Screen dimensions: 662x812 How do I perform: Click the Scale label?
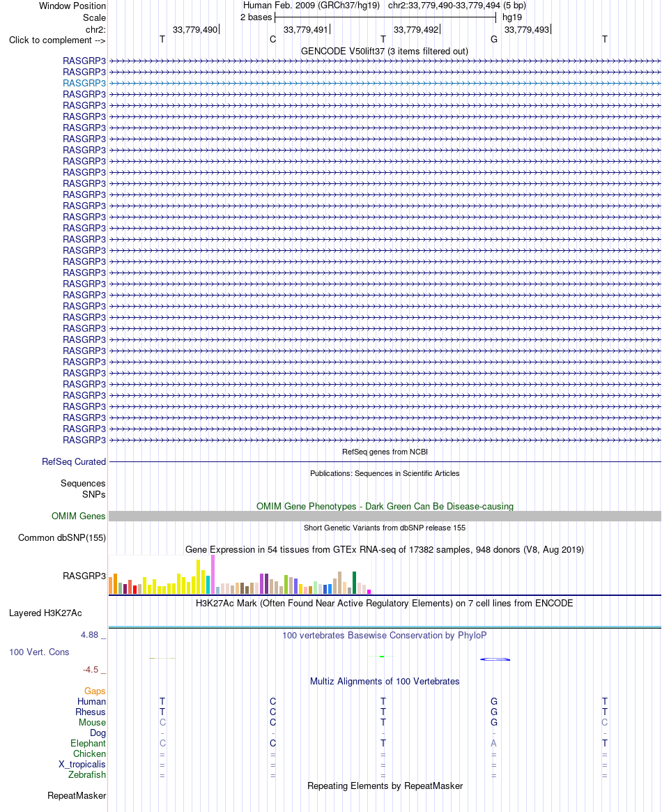94,17
